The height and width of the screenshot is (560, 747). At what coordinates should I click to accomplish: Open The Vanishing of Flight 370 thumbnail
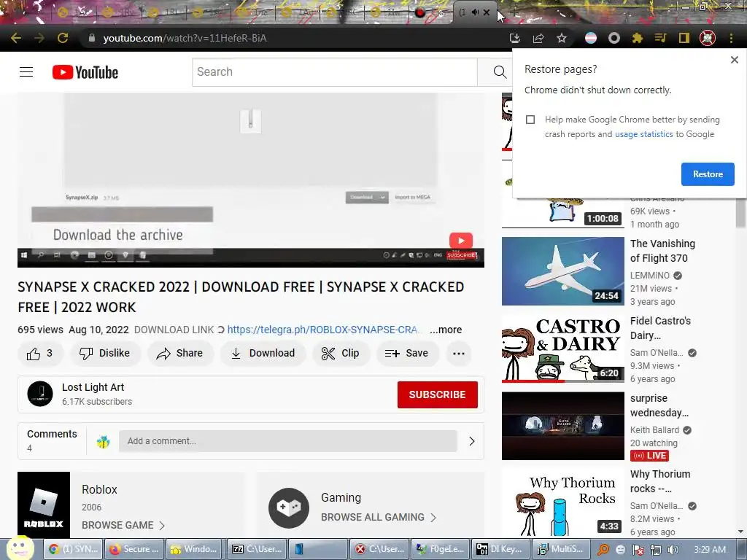tap(562, 271)
